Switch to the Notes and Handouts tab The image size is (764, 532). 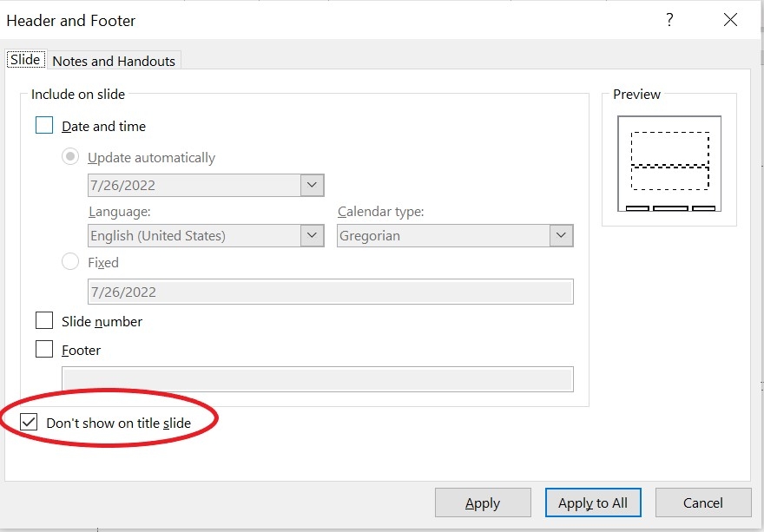tap(114, 60)
